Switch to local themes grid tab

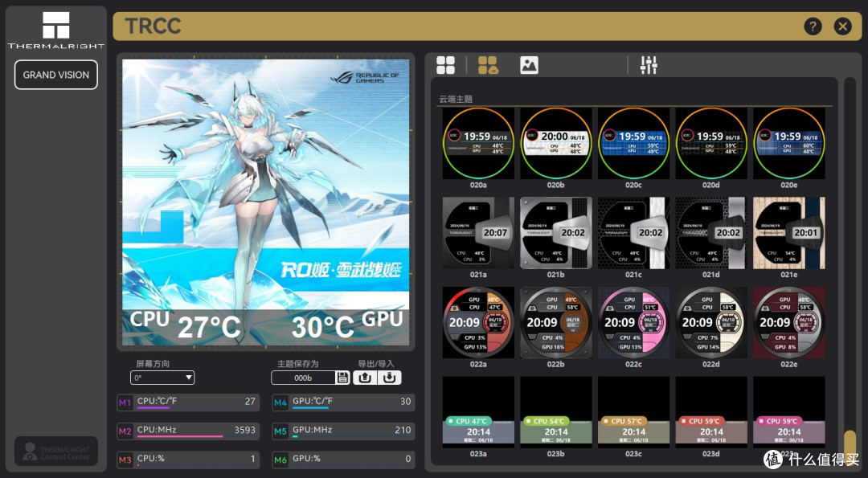click(x=445, y=65)
